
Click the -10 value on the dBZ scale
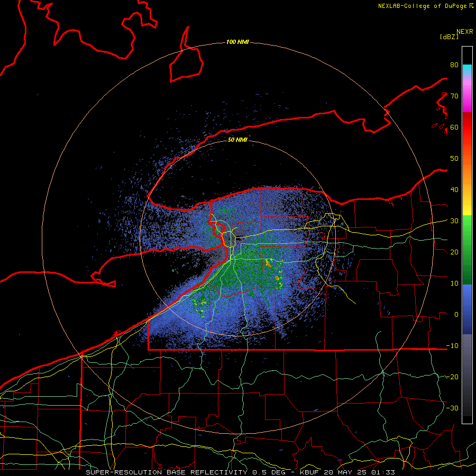click(x=452, y=345)
